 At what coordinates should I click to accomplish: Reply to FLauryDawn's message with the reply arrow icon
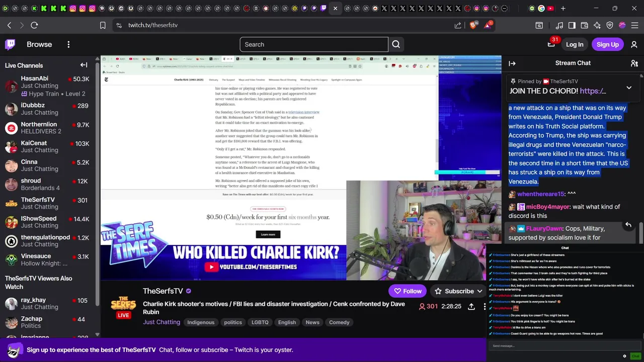628,225
